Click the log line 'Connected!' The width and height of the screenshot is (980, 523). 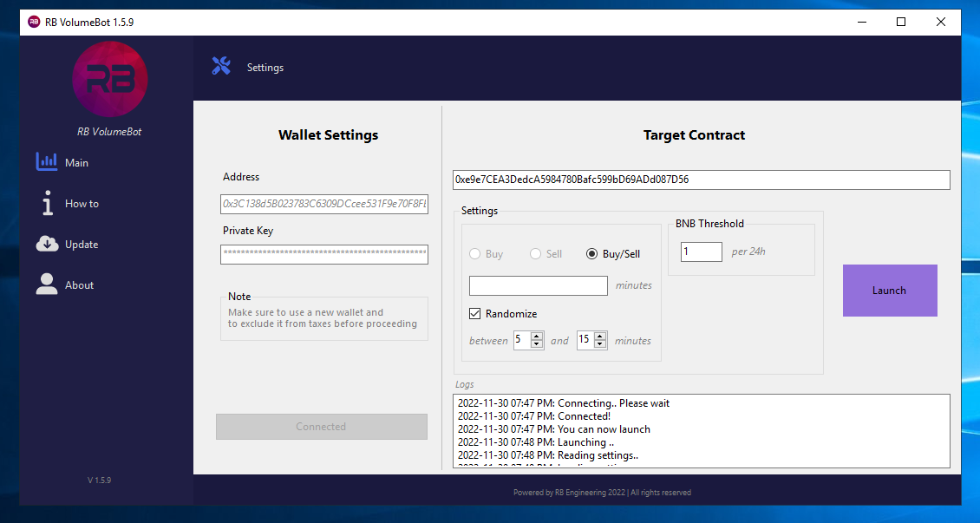point(534,416)
